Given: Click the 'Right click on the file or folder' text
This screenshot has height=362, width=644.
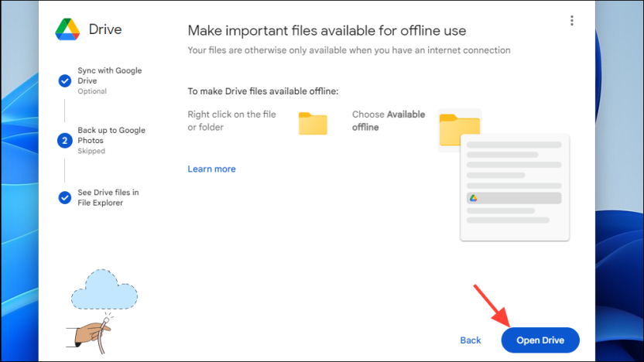Looking at the screenshot, I should (231, 121).
